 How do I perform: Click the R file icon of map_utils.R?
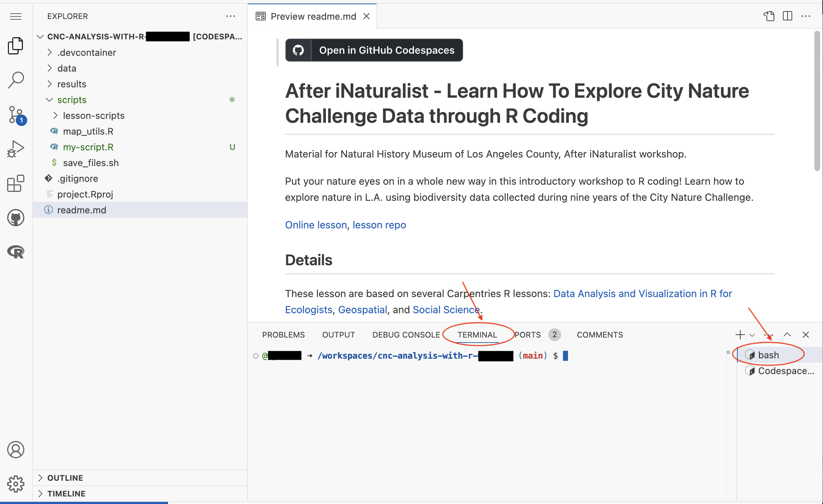pos(54,131)
